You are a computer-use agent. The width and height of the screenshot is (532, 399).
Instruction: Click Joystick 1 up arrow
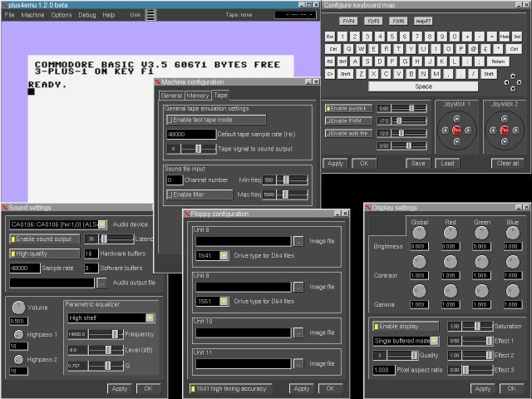[x=456, y=118]
